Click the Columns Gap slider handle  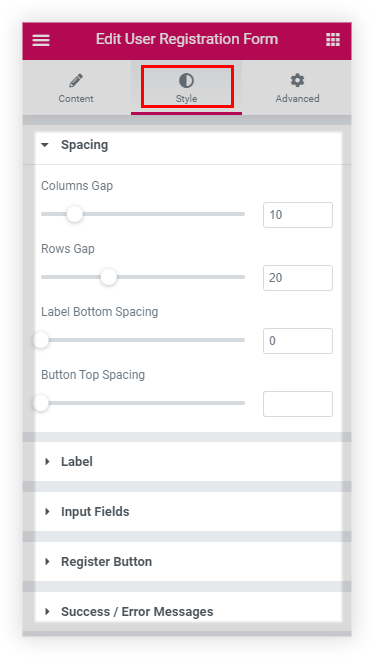pyautogui.click(x=75, y=214)
